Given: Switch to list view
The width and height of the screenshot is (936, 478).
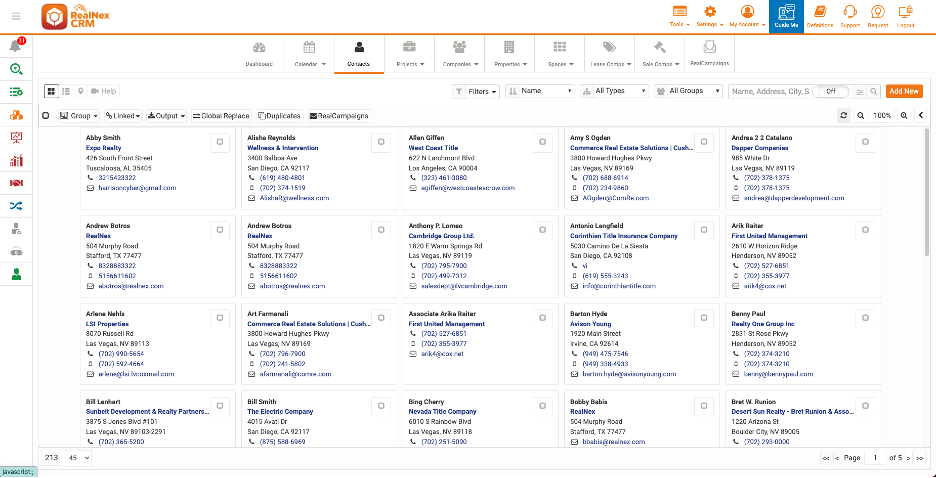Looking at the screenshot, I should pos(66,91).
